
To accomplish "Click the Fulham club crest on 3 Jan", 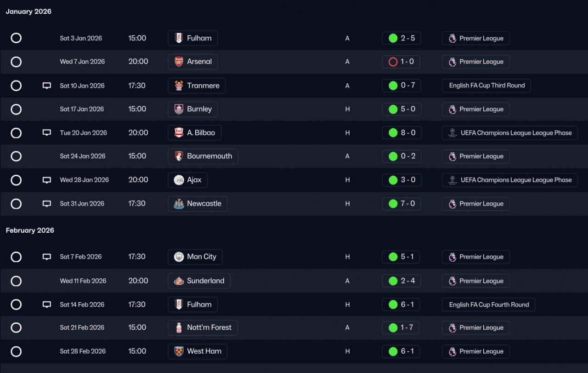I will point(179,38).
